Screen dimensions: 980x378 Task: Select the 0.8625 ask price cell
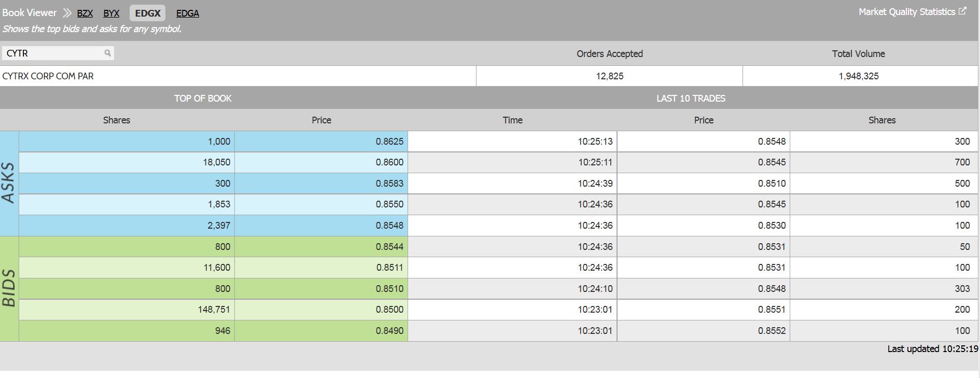click(x=321, y=142)
